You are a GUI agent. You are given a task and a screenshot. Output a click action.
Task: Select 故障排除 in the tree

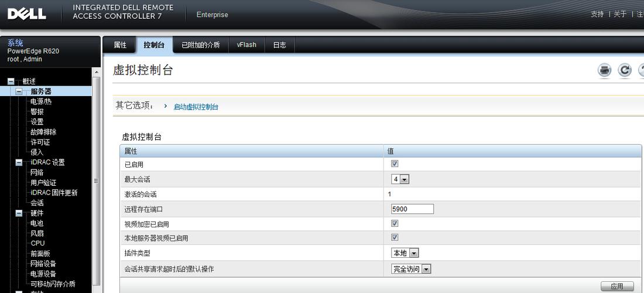pyautogui.click(x=43, y=132)
